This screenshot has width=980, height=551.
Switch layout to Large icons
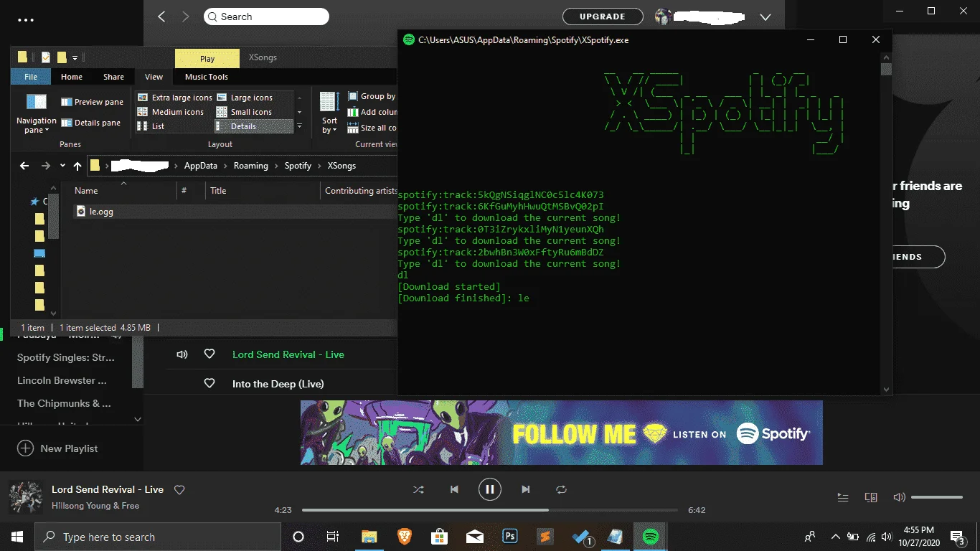tap(244, 98)
